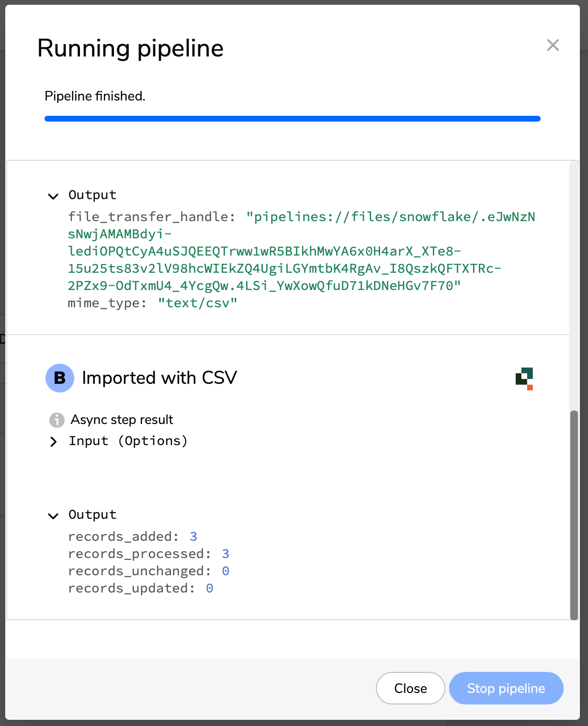Click the Close button
Image resolution: width=588 pixels, height=726 pixels.
click(410, 688)
